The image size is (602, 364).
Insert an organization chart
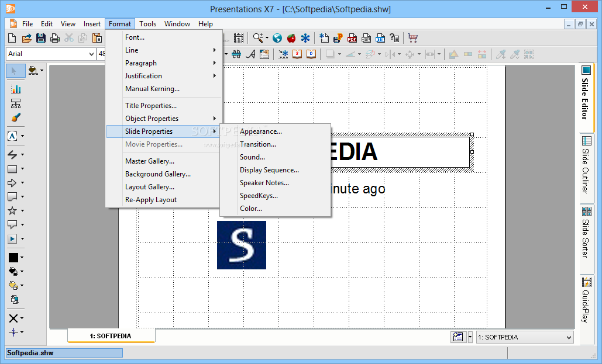16,103
